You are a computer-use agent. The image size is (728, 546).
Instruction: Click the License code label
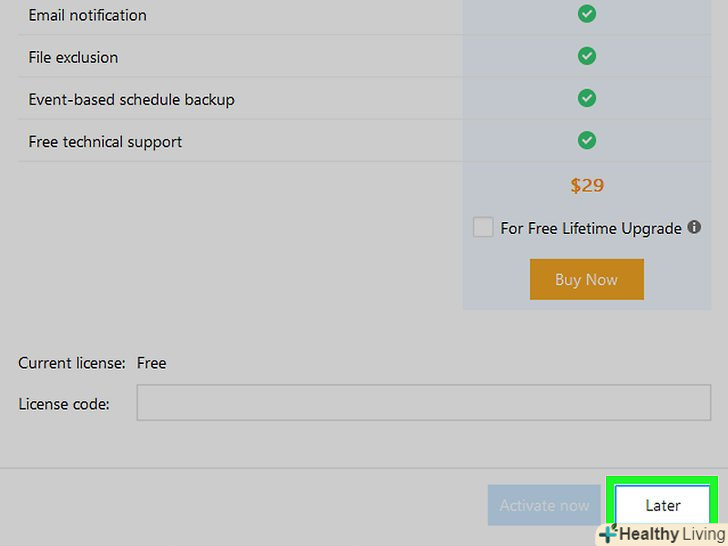(63, 404)
